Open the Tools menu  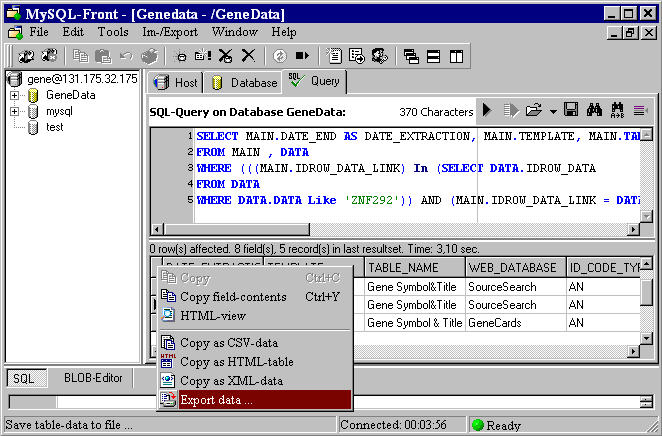tap(113, 32)
